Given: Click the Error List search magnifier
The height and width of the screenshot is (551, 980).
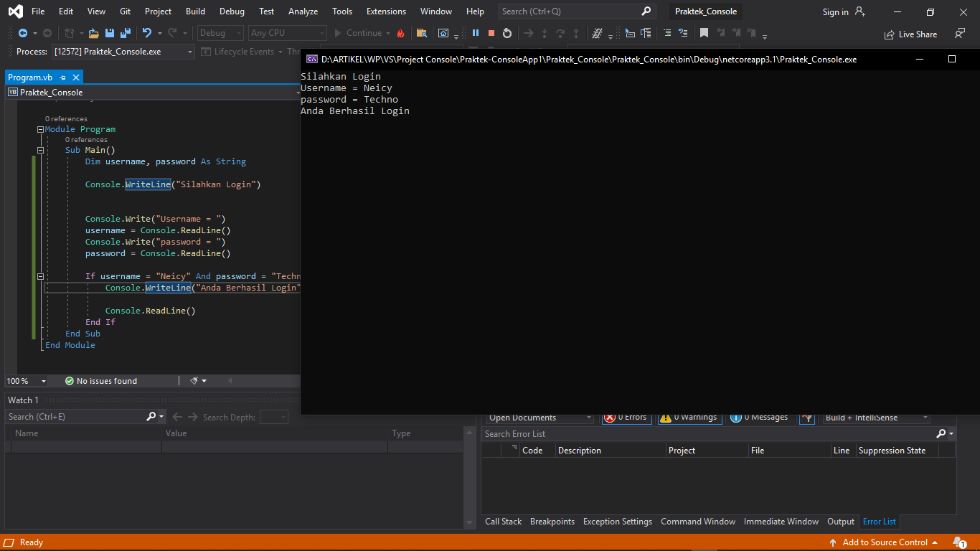Looking at the screenshot, I should [941, 434].
